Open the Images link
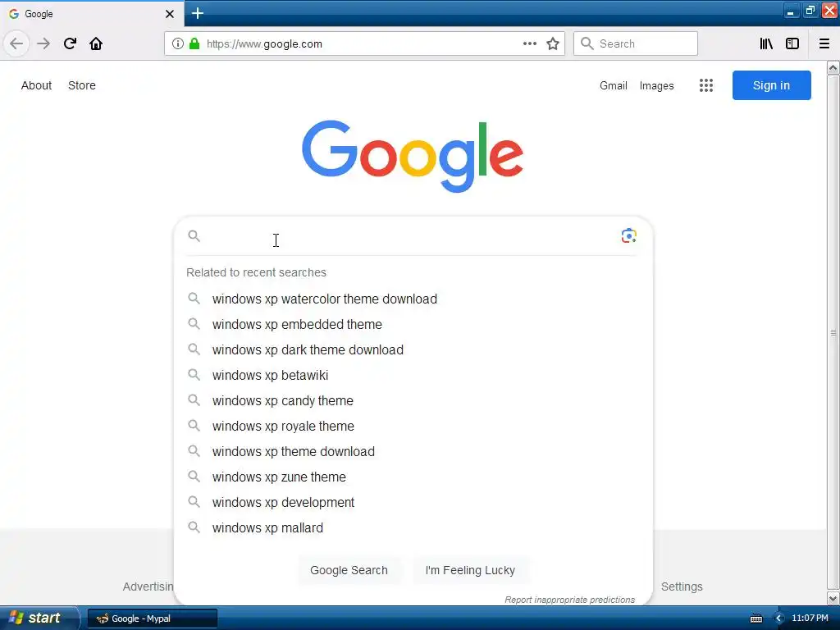 pos(657,85)
